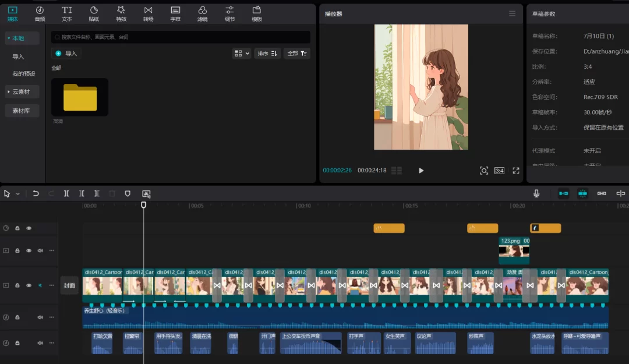
Task: Open the 特效 (Effects) panel
Action: (121, 13)
